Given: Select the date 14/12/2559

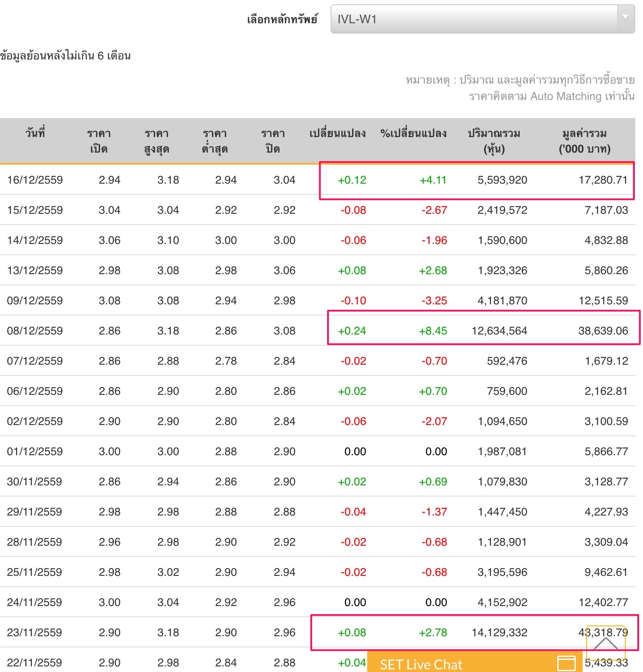Looking at the screenshot, I should pyautogui.click(x=35, y=240).
